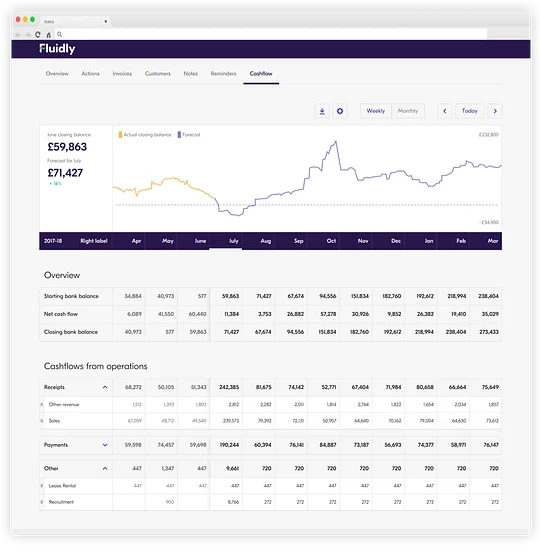
Task: Collapse the Receipts row
Action: (105, 387)
